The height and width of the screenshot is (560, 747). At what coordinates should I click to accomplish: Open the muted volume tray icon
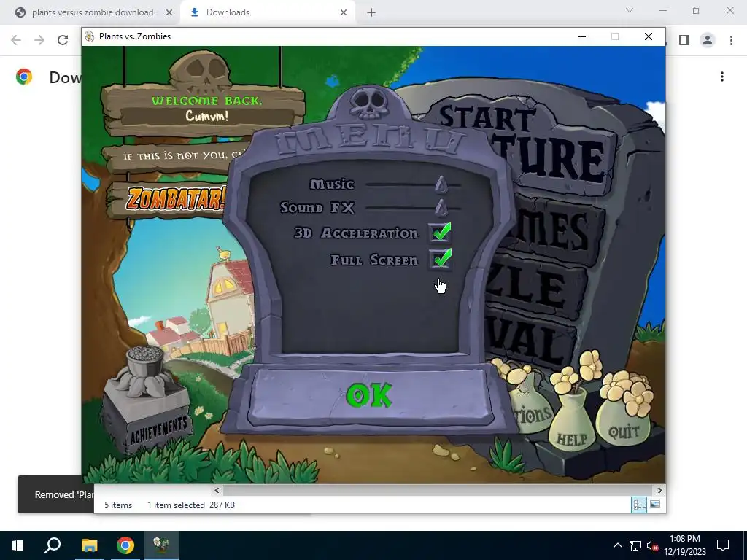click(x=652, y=545)
